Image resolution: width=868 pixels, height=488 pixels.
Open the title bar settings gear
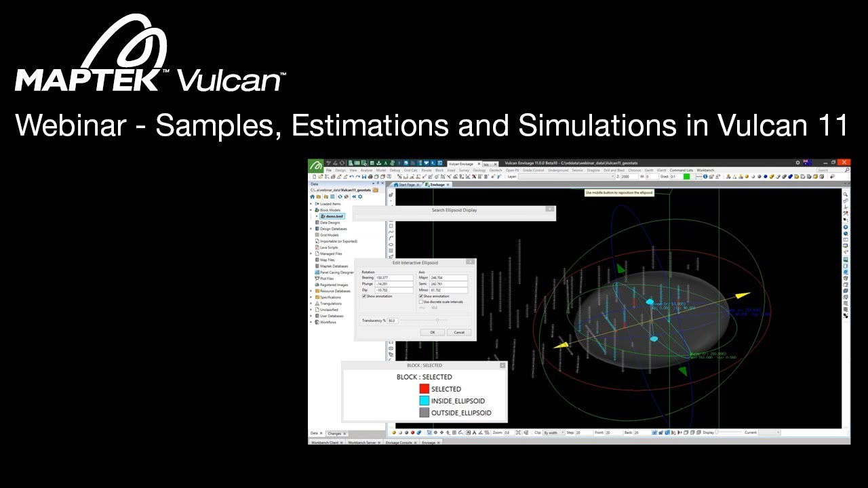[797, 163]
